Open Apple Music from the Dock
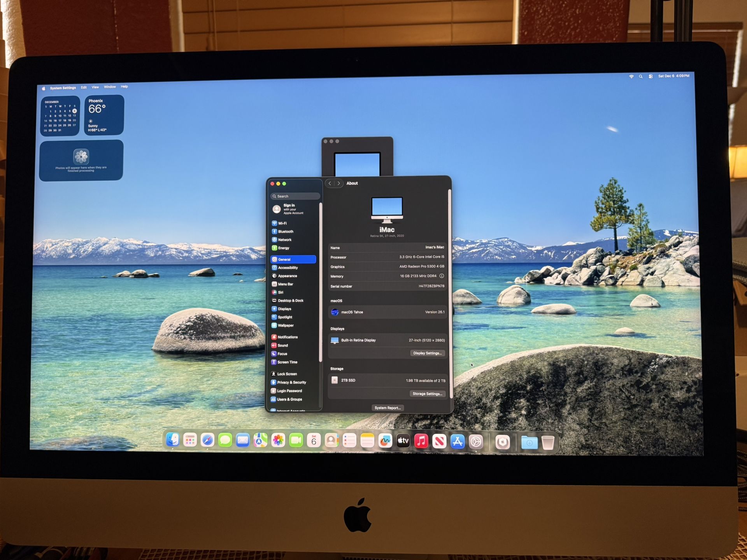Screen dimensions: 747x560 tap(422, 441)
